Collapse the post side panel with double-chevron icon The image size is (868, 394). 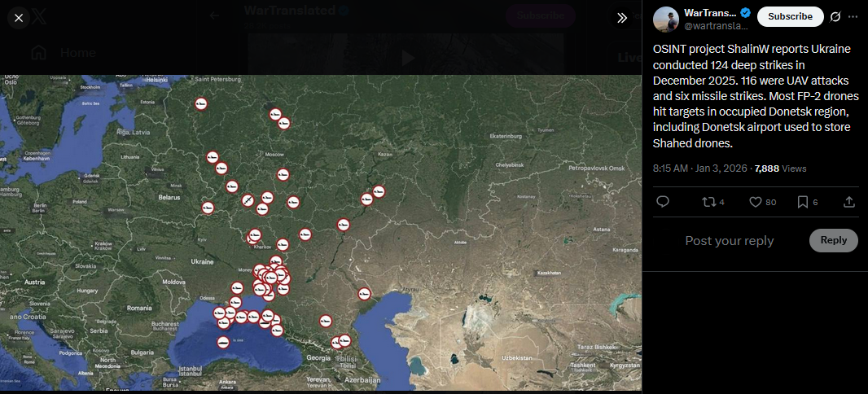tap(621, 18)
